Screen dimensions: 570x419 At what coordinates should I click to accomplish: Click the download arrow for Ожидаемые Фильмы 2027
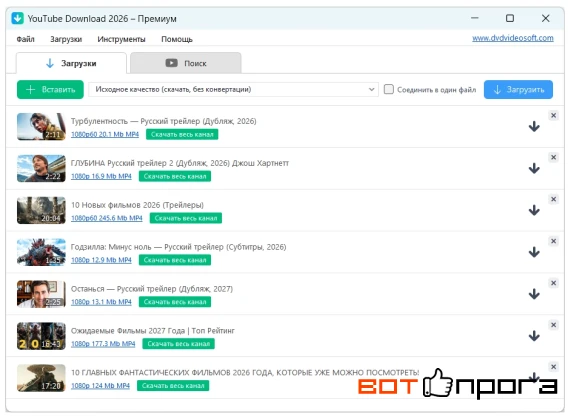[x=534, y=336]
